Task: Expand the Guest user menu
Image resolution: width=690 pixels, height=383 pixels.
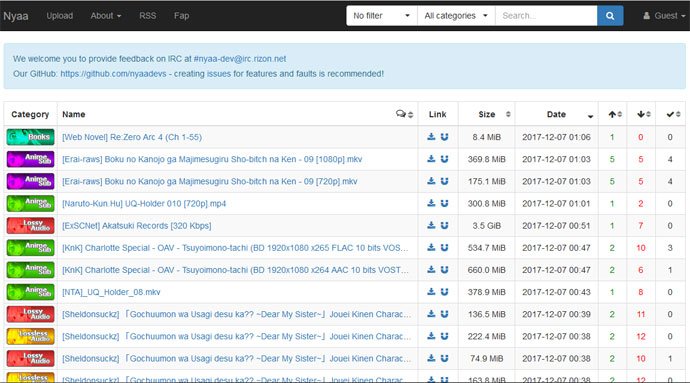Action: pyautogui.click(x=664, y=16)
